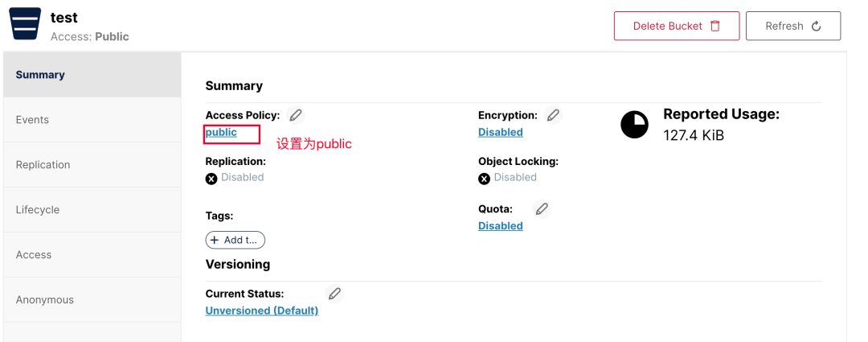
Task: Click the Object Locking disabled X icon
Action: [484, 179]
